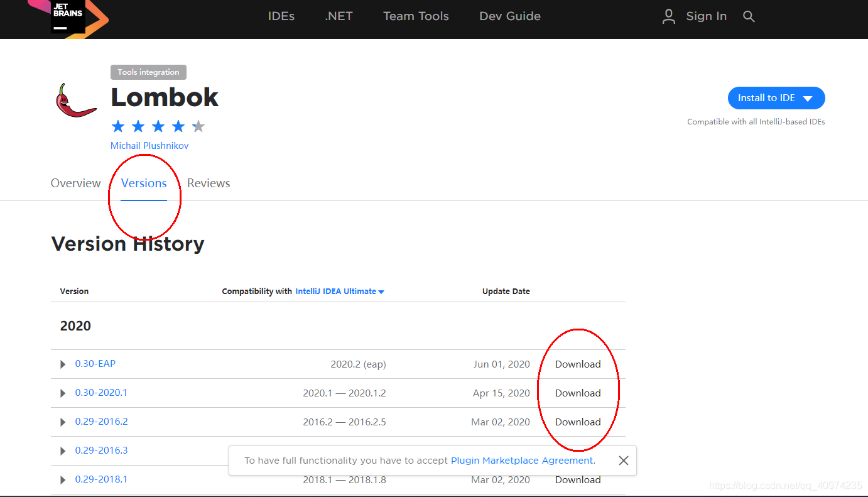Expand the 0.30-2020.1 version row
Viewport: 868px width, 497px height.
pos(63,393)
